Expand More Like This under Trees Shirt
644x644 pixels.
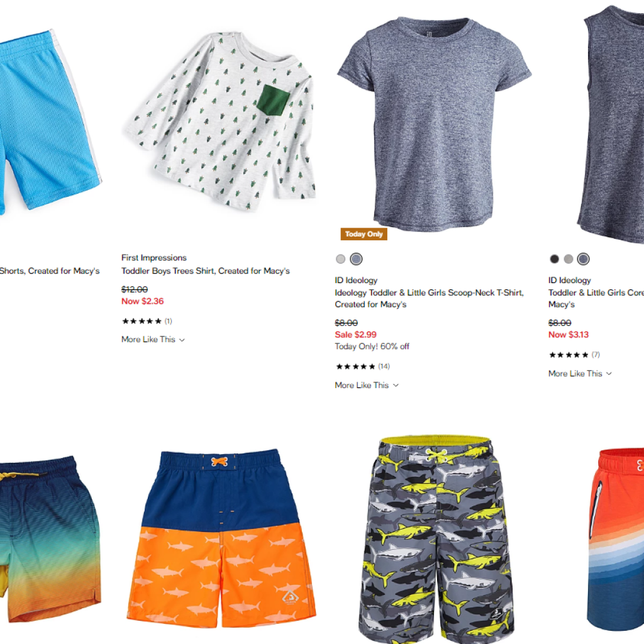(x=153, y=340)
